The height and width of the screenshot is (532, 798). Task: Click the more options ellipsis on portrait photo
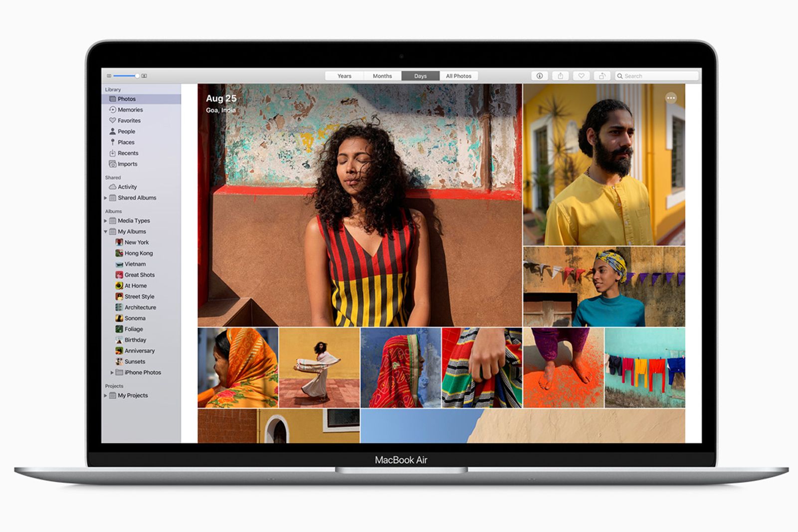point(671,98)
